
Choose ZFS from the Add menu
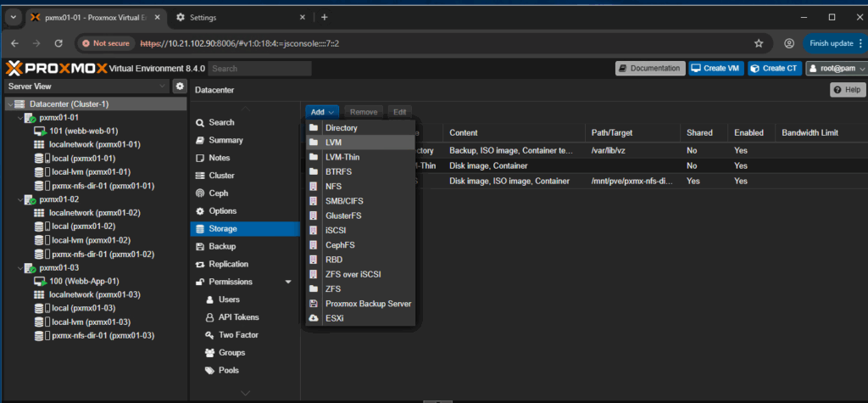point(360,289)
